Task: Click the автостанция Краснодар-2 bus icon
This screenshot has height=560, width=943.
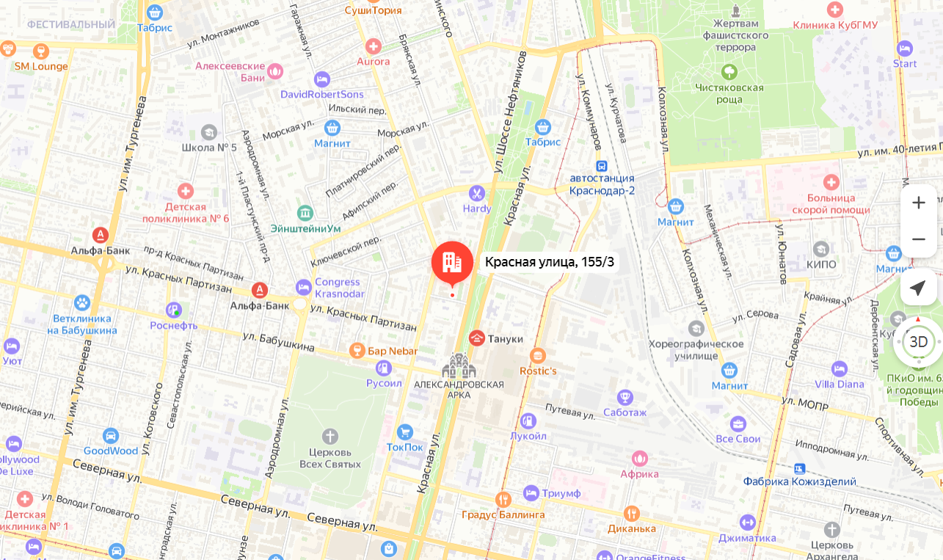Action: (x=602, y=166)
